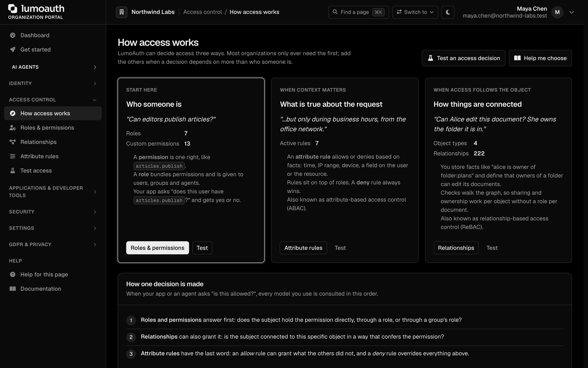Expand Applications & Developer Tools section
The image size is (588, 368).
53,192
